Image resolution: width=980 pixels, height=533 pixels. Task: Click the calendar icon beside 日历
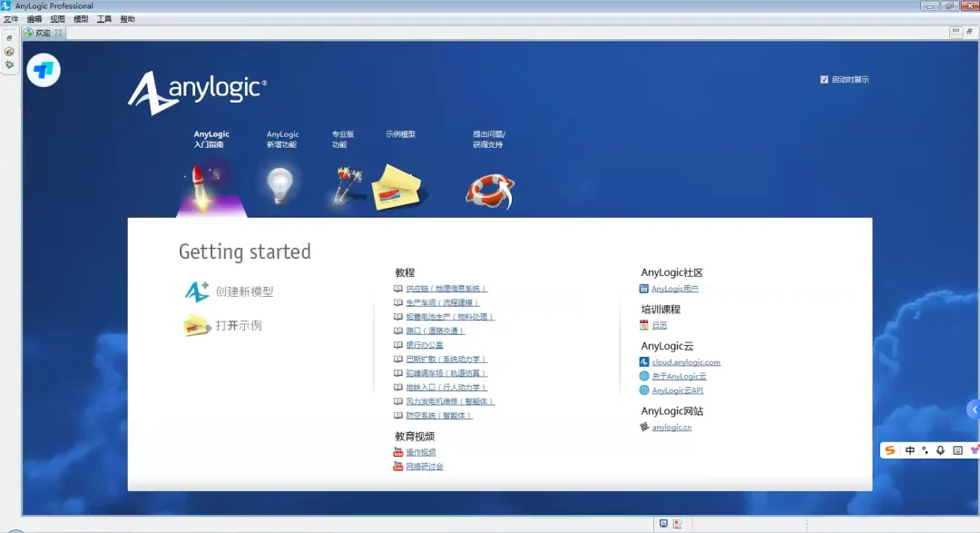tap(643, 325)
